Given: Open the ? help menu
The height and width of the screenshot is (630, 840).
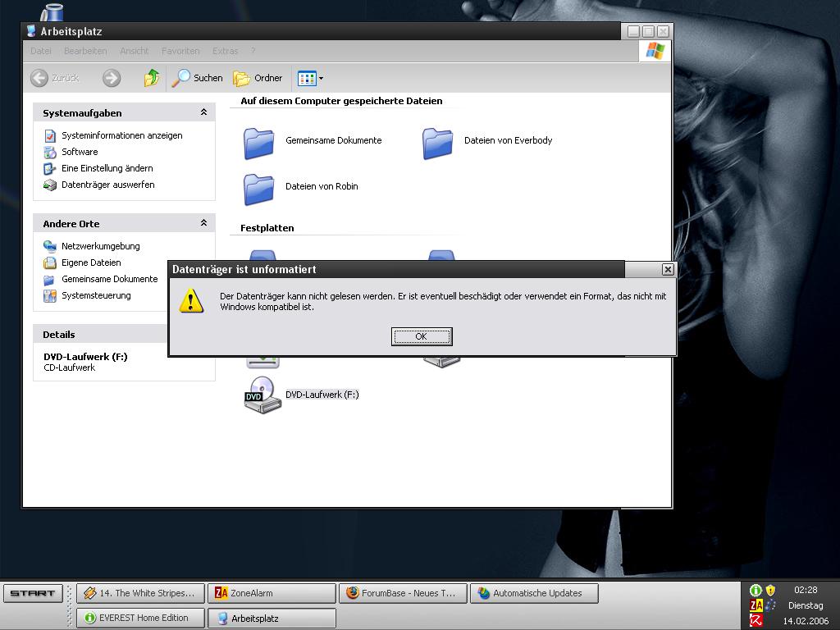Looking at the screenshot, I should (x=253, y=51).
